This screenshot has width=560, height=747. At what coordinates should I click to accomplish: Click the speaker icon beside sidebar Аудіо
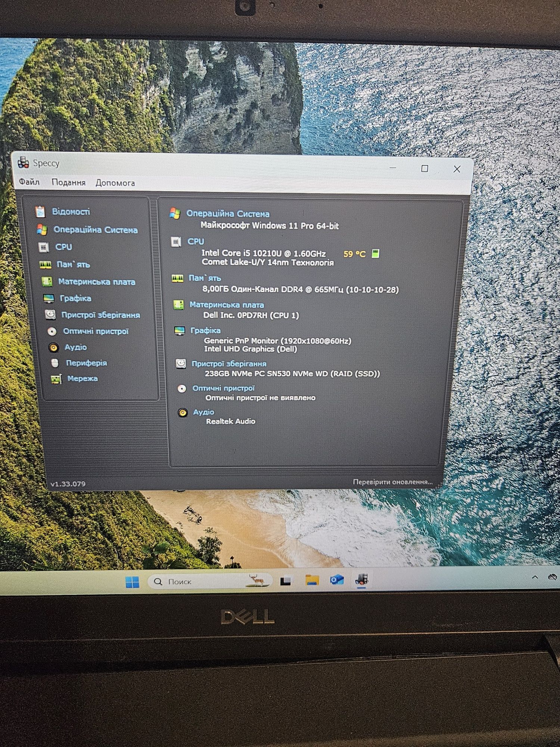click(54, 347)
